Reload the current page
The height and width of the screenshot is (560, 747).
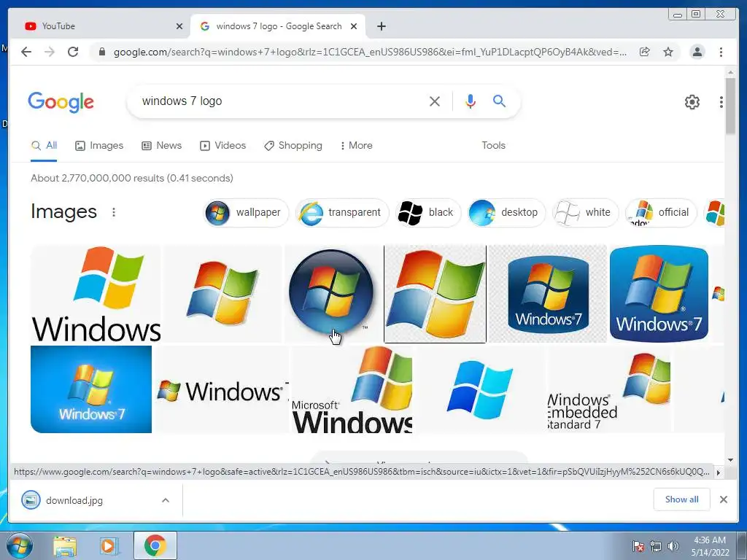[73, 52]
